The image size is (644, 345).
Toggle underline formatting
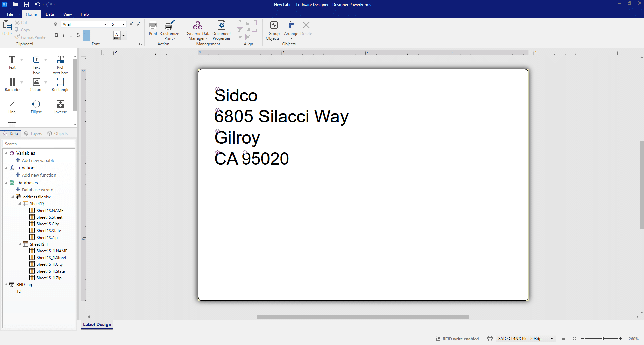pos(71,35)
